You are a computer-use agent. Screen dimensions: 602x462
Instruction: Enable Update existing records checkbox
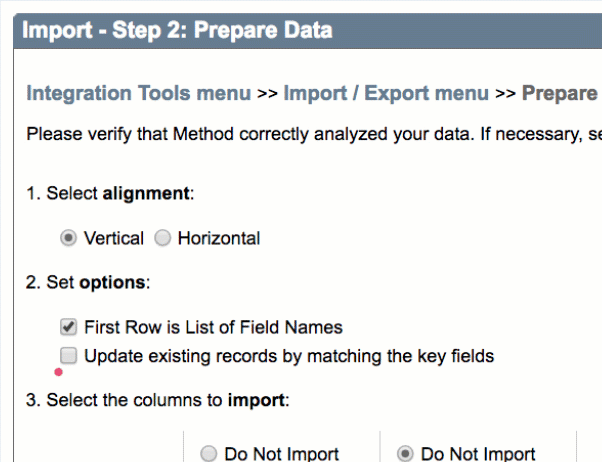pos(68,356)
